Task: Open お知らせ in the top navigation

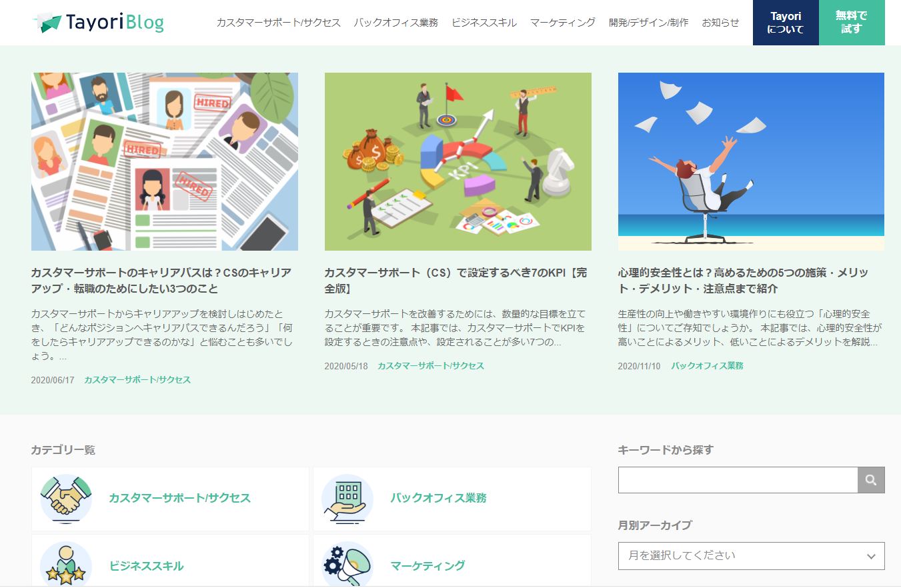Action: tap(720, 23)
